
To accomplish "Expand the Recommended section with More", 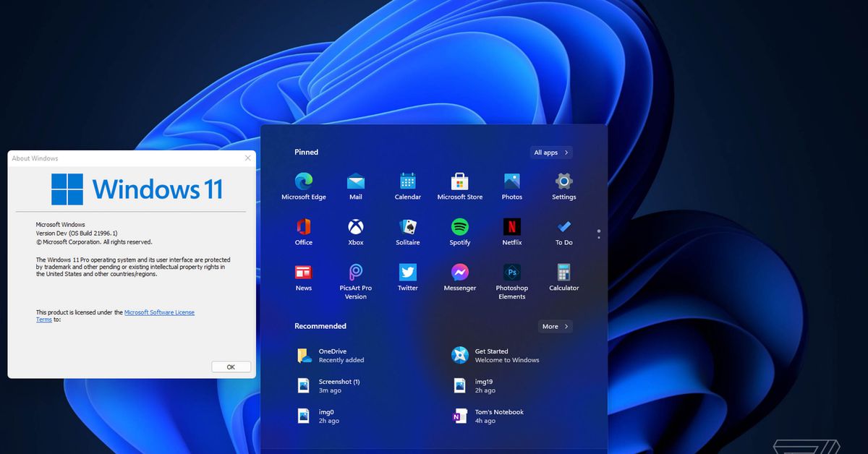I will click(555, 326).
